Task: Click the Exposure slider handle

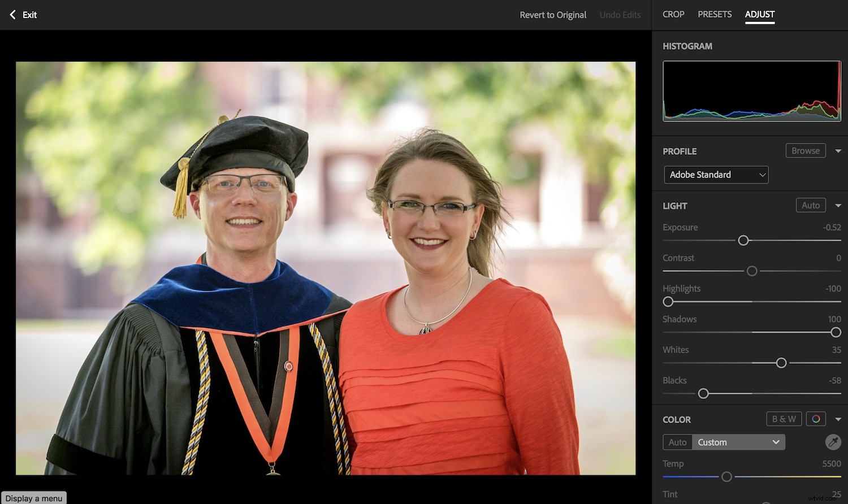Action: pos(743,240)
